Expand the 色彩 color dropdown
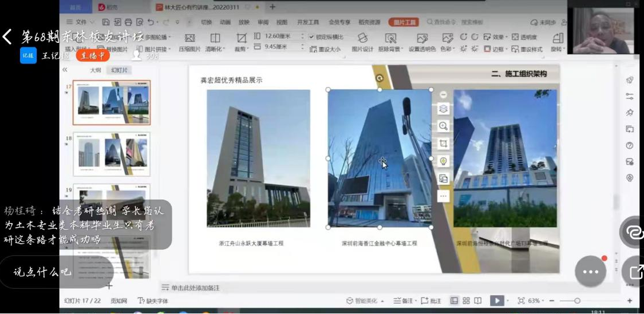 447,49
